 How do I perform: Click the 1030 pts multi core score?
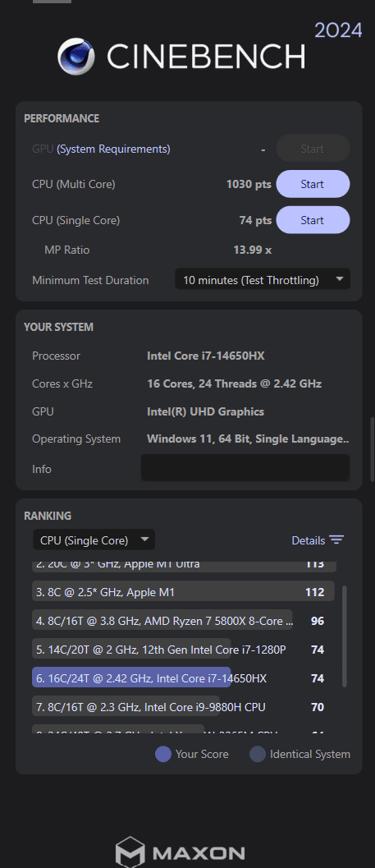point(249,184)
